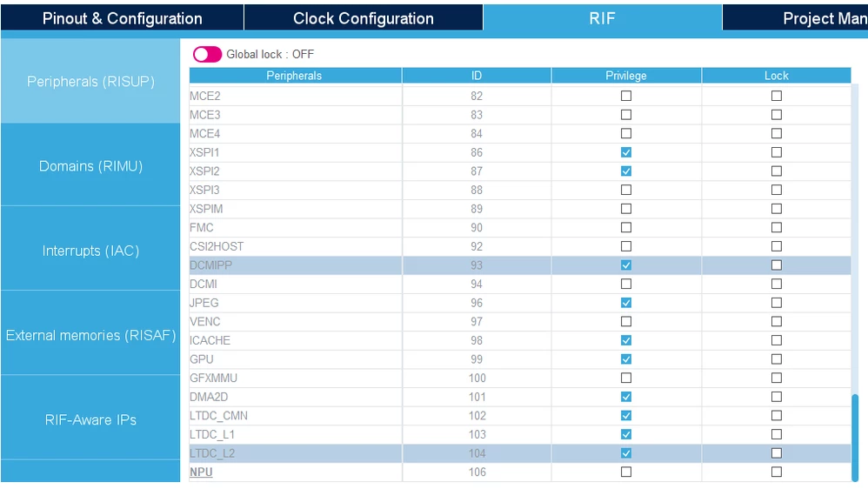Enable Privilege for FMC
This screenshot has height=489, width=868.
click(x=626, y=228)
